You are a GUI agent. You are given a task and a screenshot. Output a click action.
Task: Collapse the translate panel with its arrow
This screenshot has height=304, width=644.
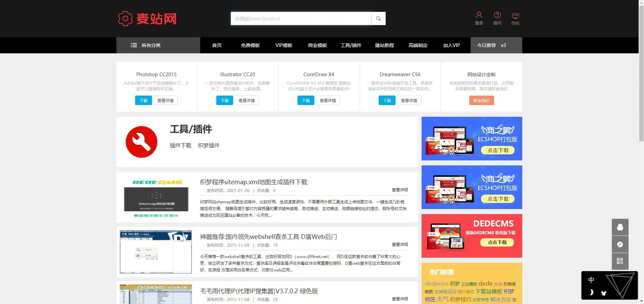pos(641,301)
